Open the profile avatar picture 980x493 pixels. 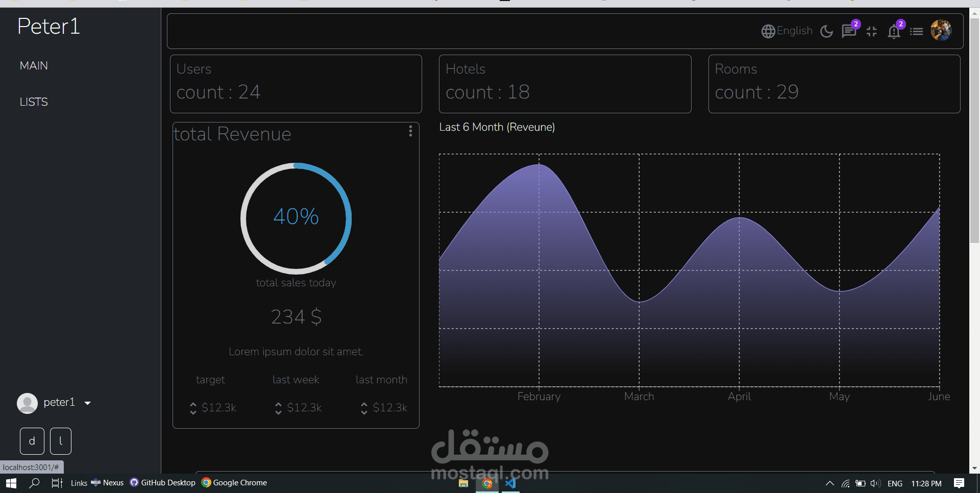942,30
